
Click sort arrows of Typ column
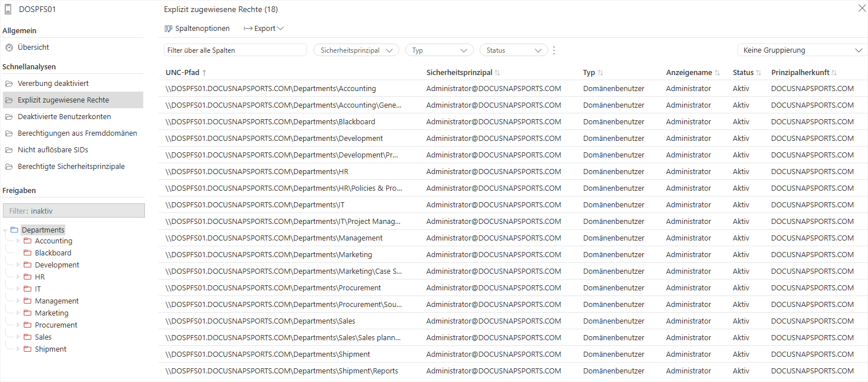click(600, 73)
